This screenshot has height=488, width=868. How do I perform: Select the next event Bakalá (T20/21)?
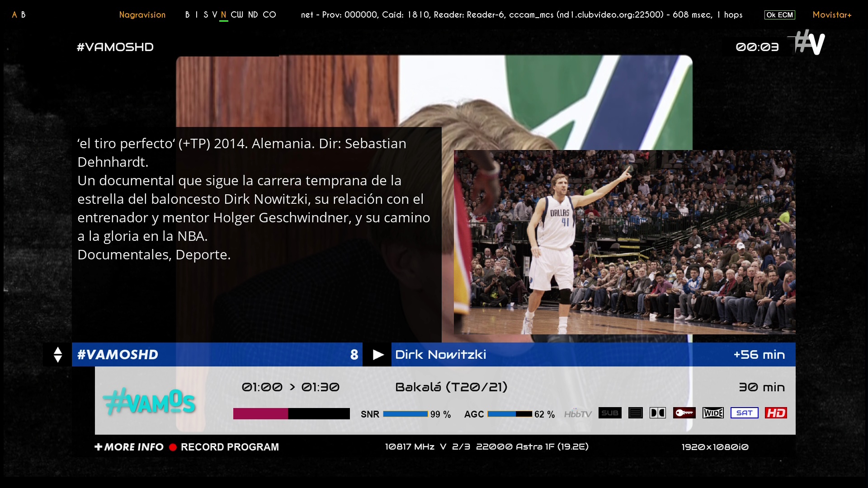click(451, 387)
